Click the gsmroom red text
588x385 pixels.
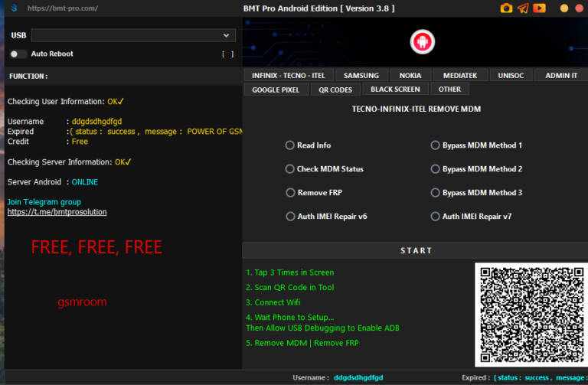pyautogui.click(x=82, y=302)
